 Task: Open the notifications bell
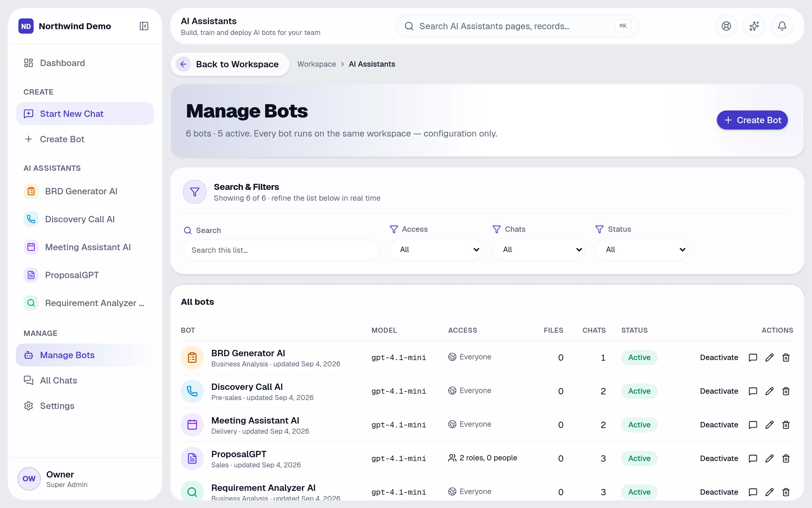pos(782,26)
